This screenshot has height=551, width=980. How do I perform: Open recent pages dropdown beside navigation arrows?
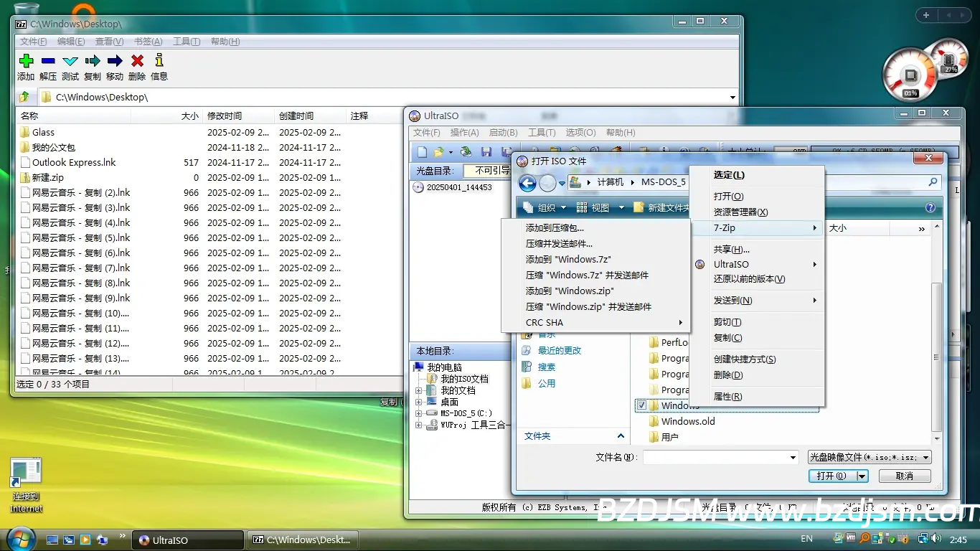[562, 184]
